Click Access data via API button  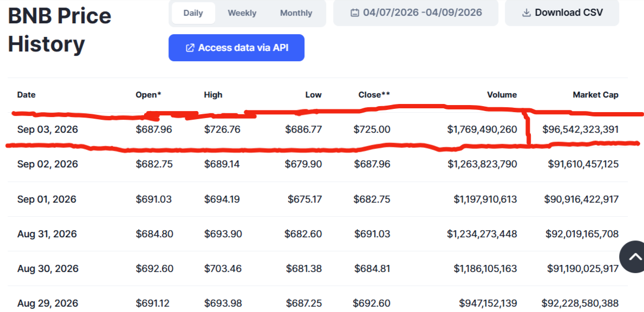236,48
